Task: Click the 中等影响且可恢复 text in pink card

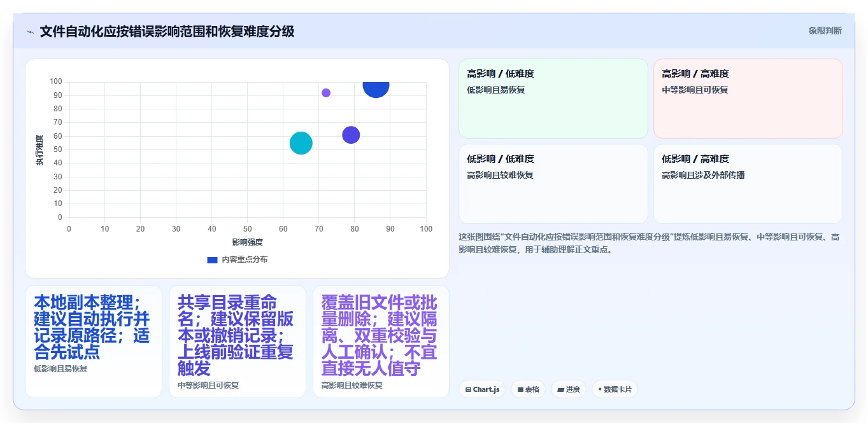Action: (x=695, y=90)
